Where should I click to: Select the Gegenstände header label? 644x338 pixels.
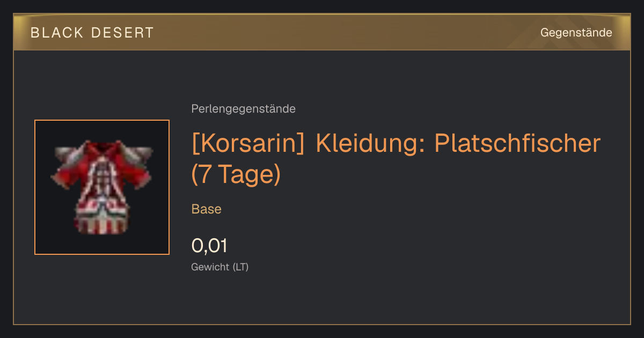[x=576, y=33]
